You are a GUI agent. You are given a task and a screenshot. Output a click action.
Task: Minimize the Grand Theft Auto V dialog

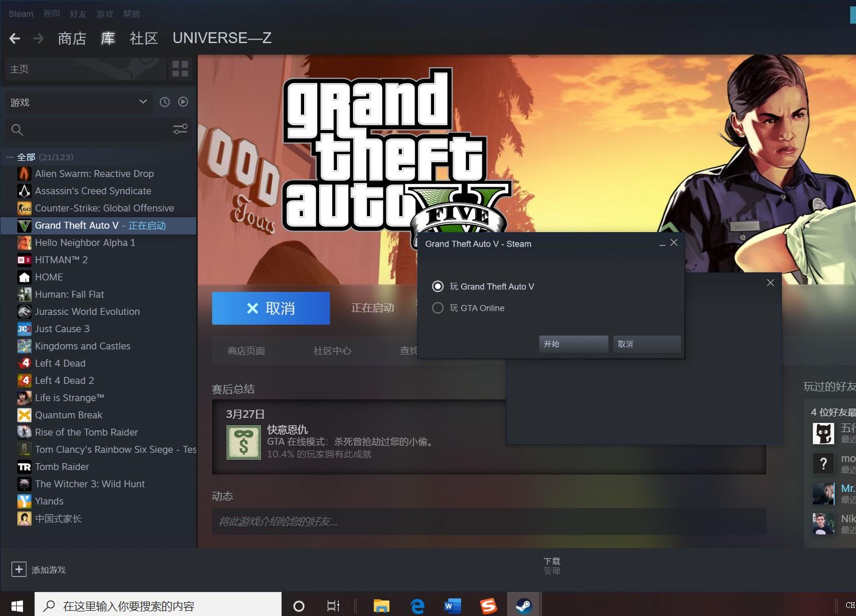662,244
